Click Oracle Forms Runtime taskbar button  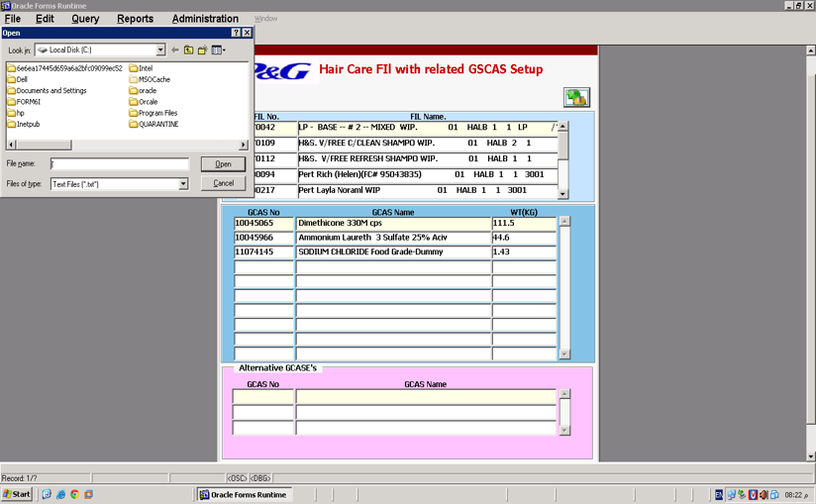(244, 495)
